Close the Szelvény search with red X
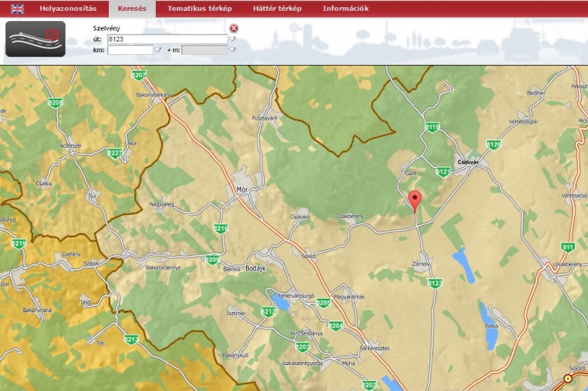Image resolution: width=588 pixels, height=391 pixels. (233, 28)
